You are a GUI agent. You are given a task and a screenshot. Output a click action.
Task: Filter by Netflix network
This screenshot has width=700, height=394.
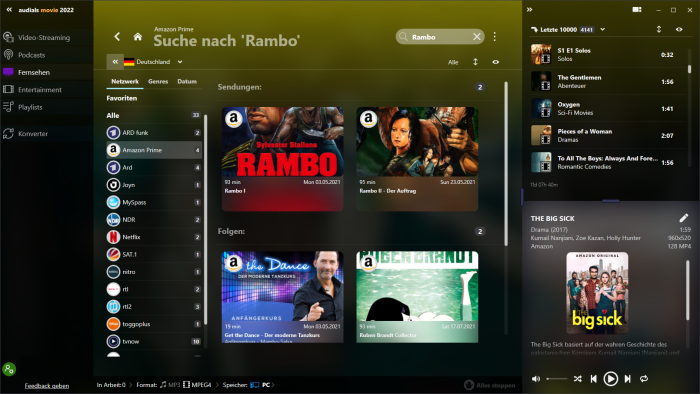click(x=154, y=237)
